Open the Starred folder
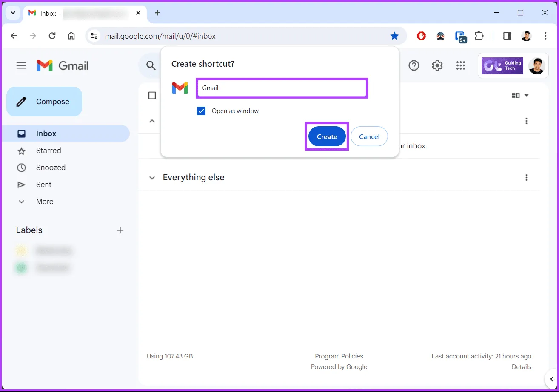The height and width of the screenshot is (392, 559). click(x=48, y=151)
